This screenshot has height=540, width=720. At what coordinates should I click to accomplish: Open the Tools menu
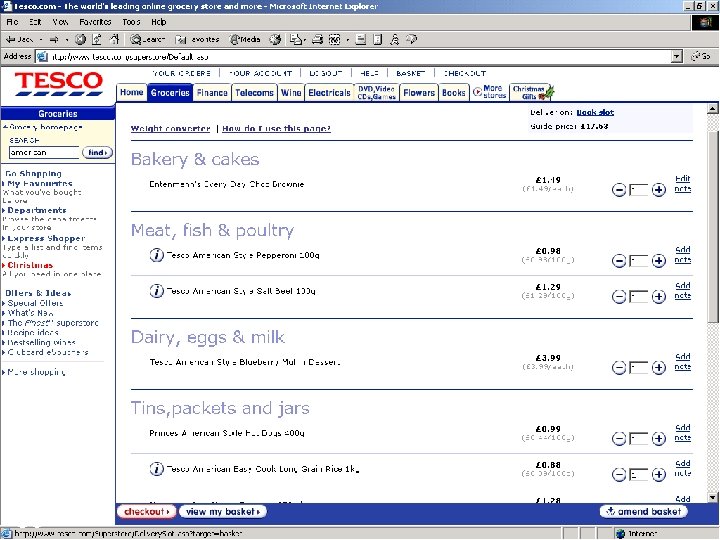pos(131,22)
